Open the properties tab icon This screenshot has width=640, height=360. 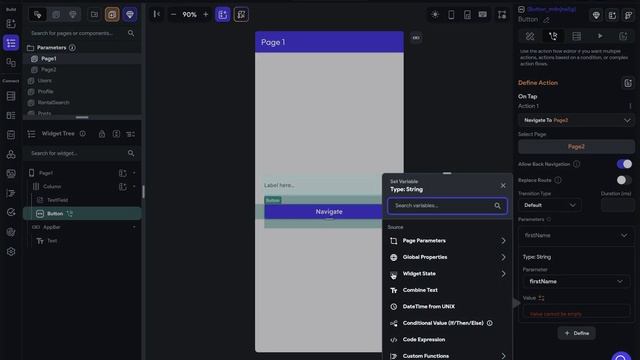530,36
